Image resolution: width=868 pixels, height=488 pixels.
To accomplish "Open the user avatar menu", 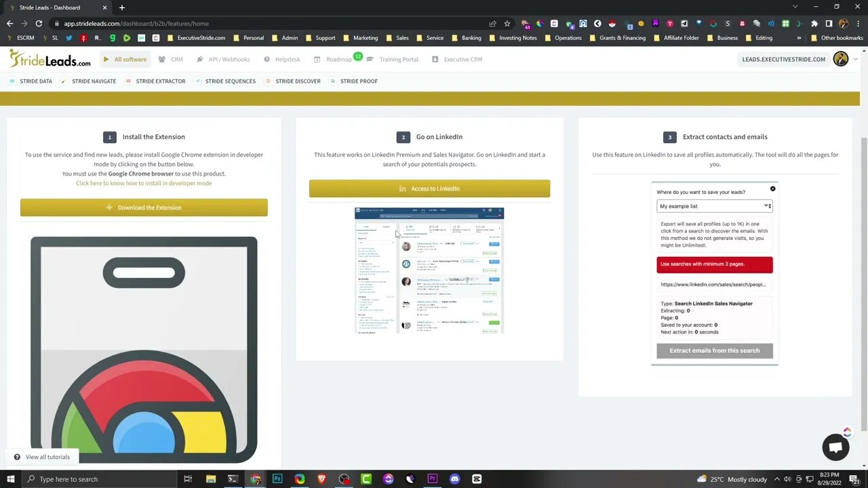I will click(x=841, y=59).
